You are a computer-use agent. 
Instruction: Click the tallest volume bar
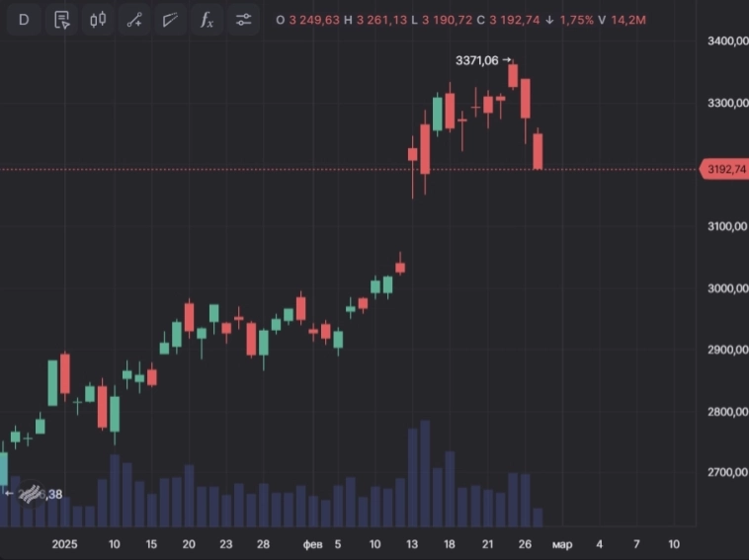(425, 473)
